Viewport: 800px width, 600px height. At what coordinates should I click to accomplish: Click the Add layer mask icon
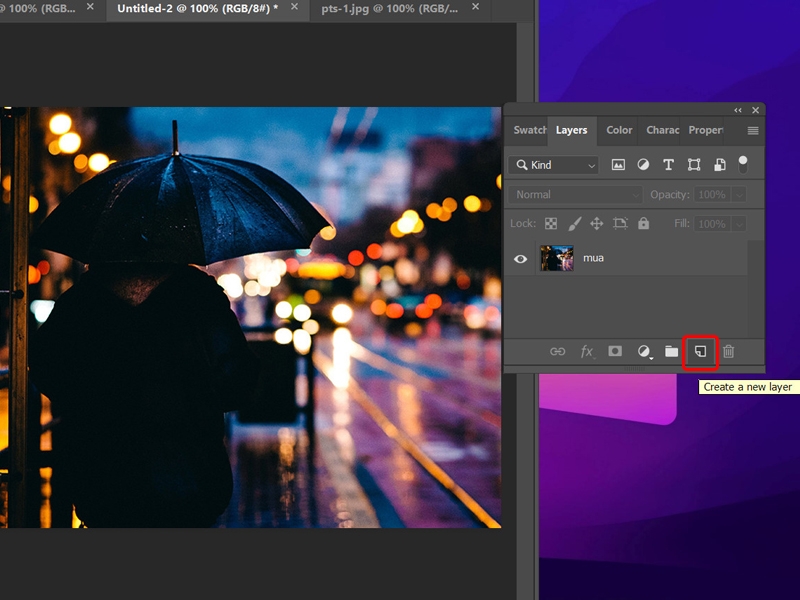[615, 351]
